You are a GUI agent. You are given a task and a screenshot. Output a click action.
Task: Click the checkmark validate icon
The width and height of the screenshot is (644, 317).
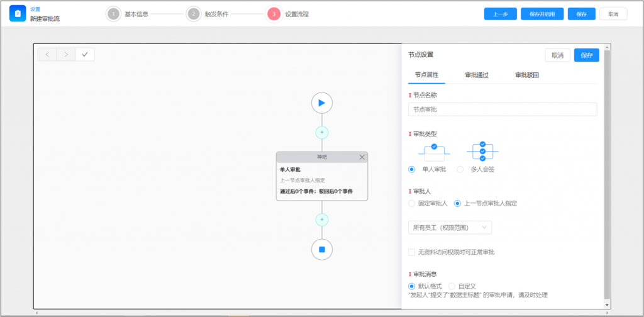[x=85, y=54]
